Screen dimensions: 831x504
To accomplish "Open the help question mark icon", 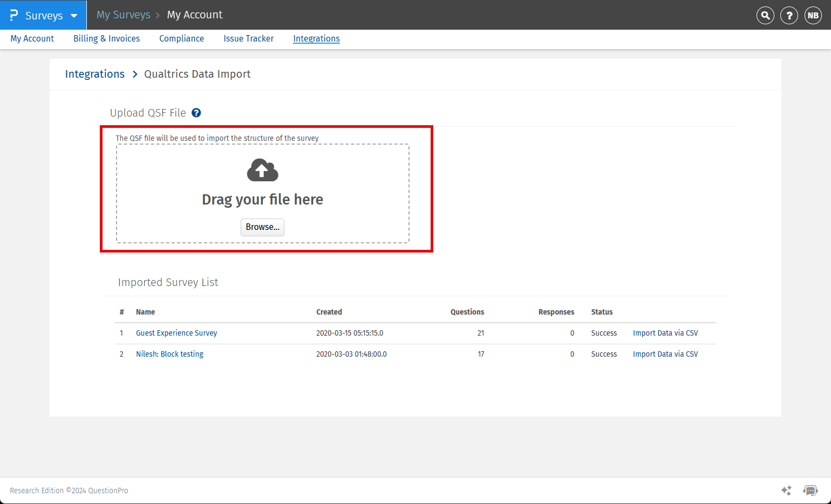I will point(789,16).
